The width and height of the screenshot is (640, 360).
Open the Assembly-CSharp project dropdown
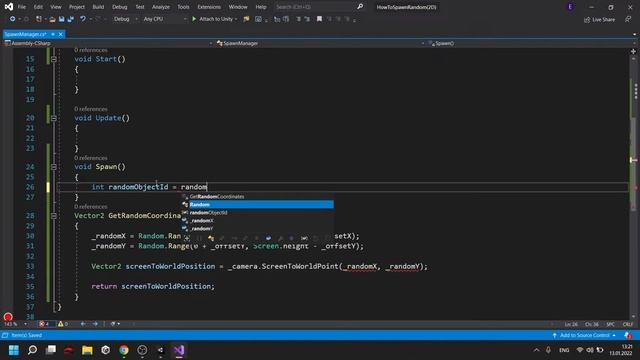coord(109,43)
